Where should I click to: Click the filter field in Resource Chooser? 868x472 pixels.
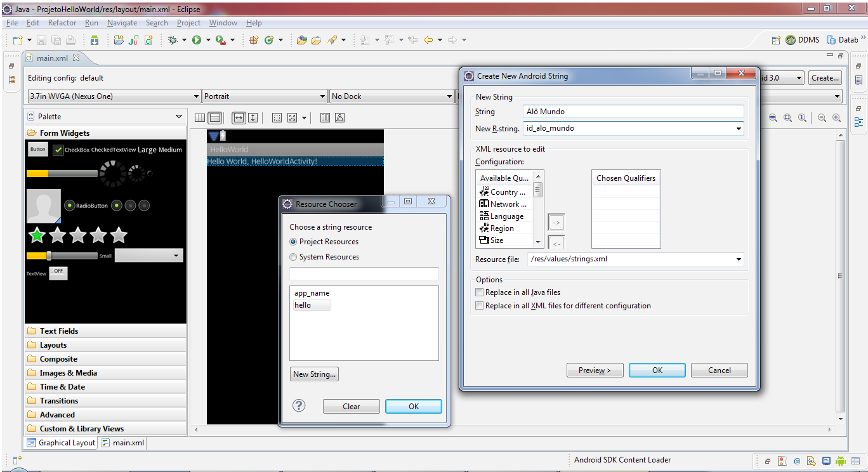364,274
